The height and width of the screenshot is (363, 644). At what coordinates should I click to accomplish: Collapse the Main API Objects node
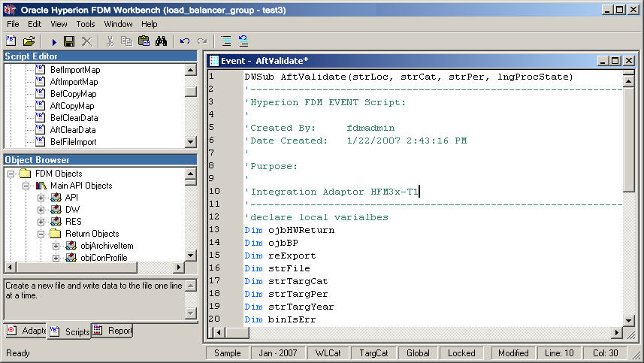pyautogui.click(x=26, y=186)
